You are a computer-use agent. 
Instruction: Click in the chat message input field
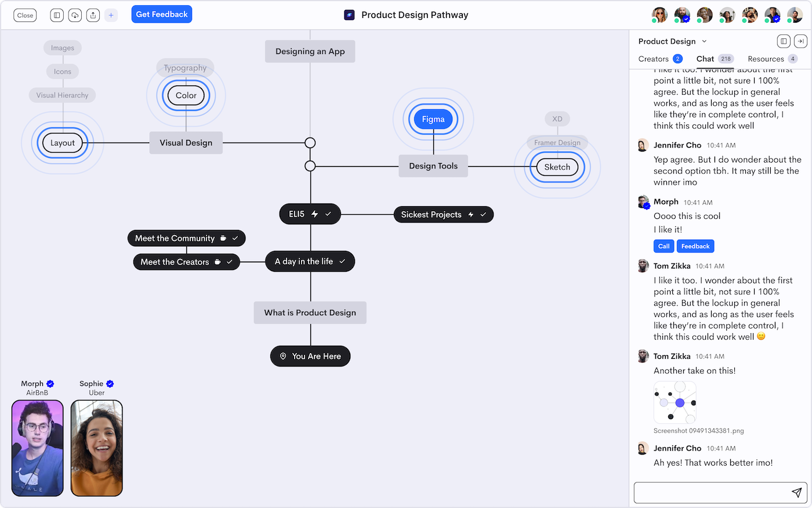(720, 493)
